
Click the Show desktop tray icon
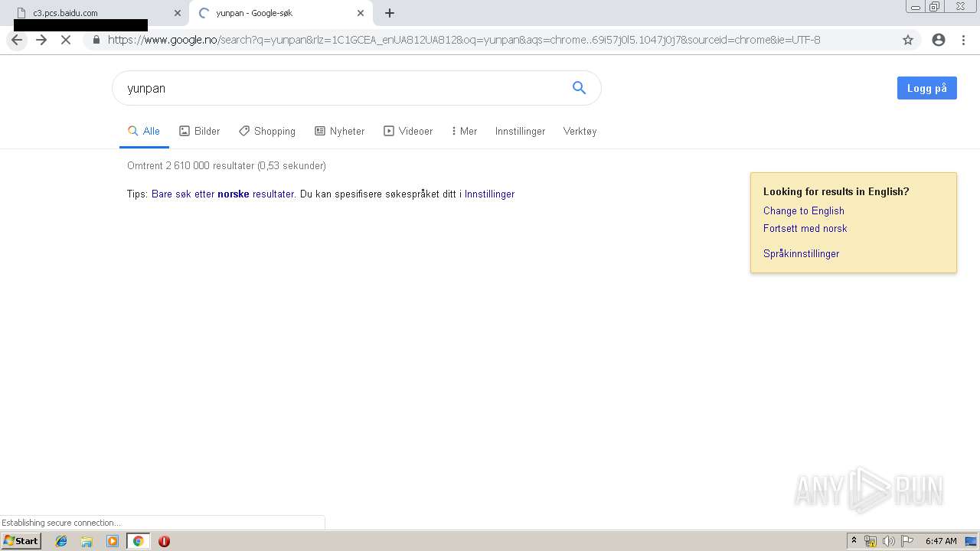click(x=971, y=541)
